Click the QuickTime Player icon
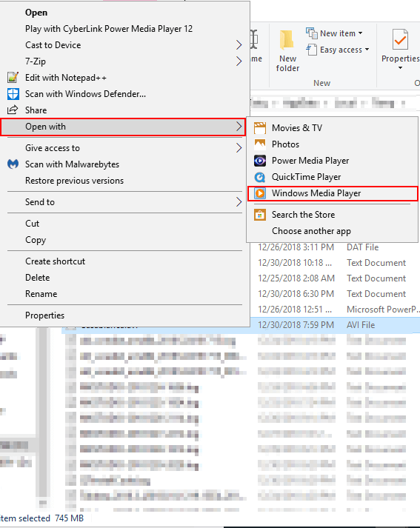 coord(260,177)
